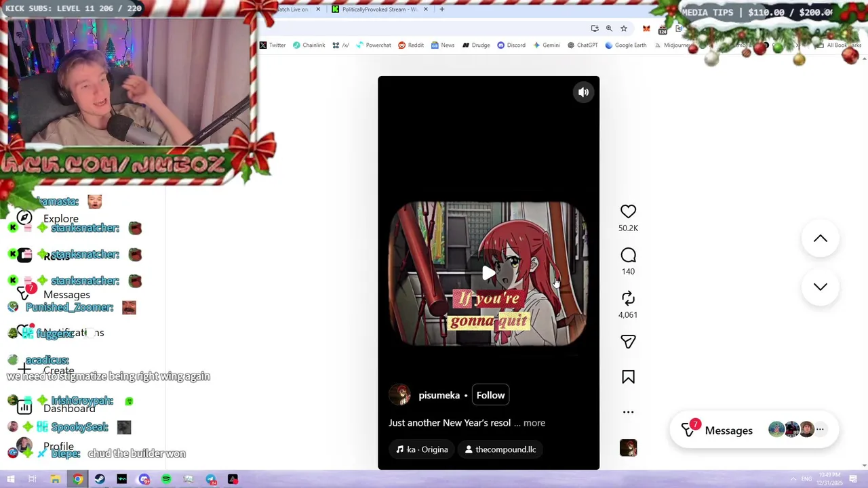Click the Chrome taskbar icon
This screenshot has width=868, height=488.
pos(78,479)
